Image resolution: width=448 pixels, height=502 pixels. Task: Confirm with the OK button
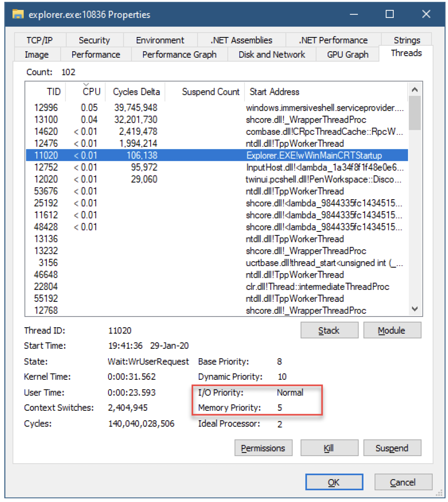pyautogui.click(x=334, y=482)
